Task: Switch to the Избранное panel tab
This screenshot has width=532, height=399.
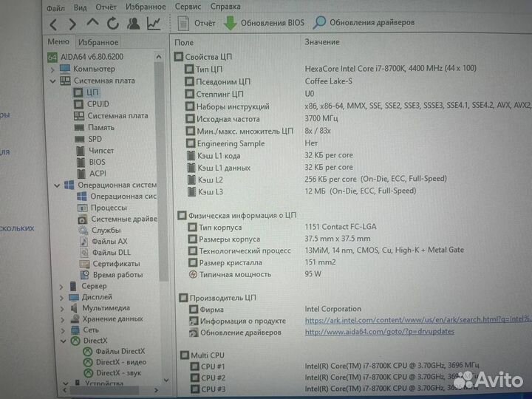Action: (x=98, y=42)
